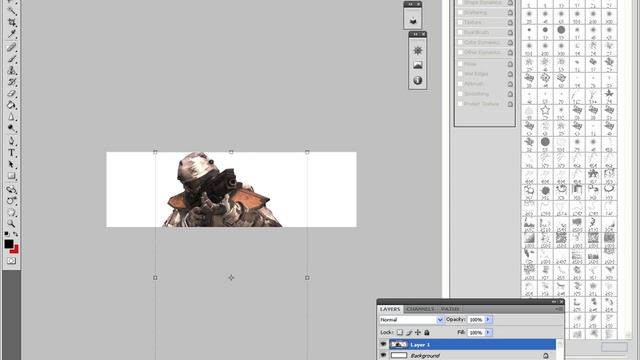
Task: Select the Crop tool
Action: (x=11, y=22)
